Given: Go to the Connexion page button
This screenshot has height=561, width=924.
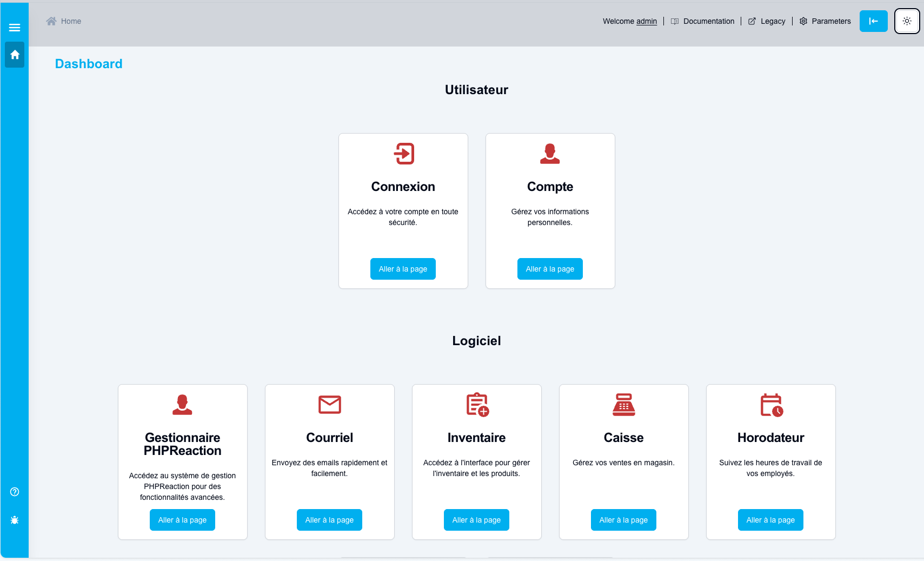Looking at the screenshot, I should coord(403,269).
